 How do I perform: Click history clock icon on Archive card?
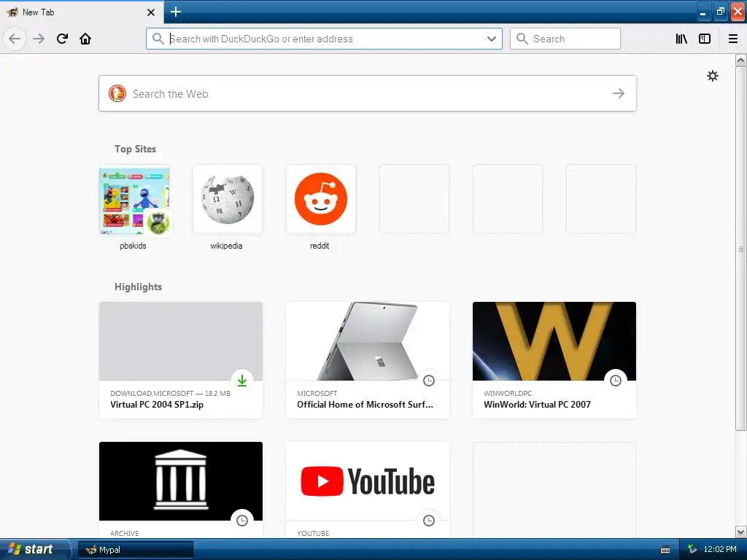242,521
